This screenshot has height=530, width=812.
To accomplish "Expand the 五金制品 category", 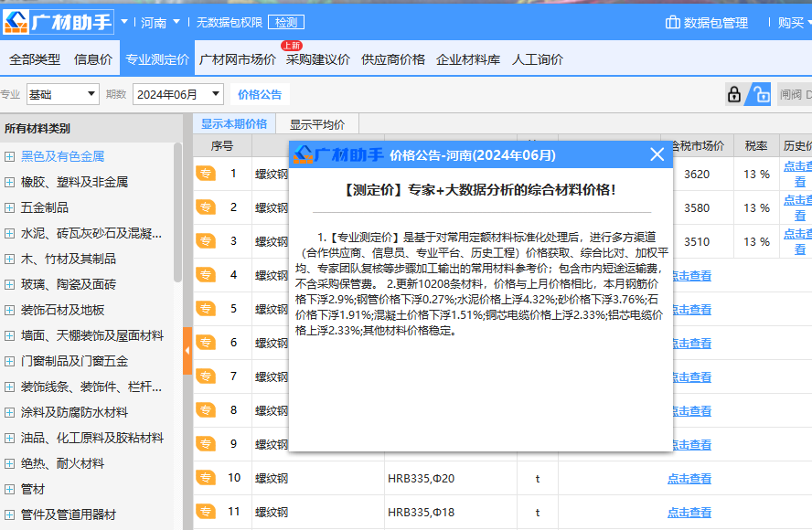I will point(9,207).
